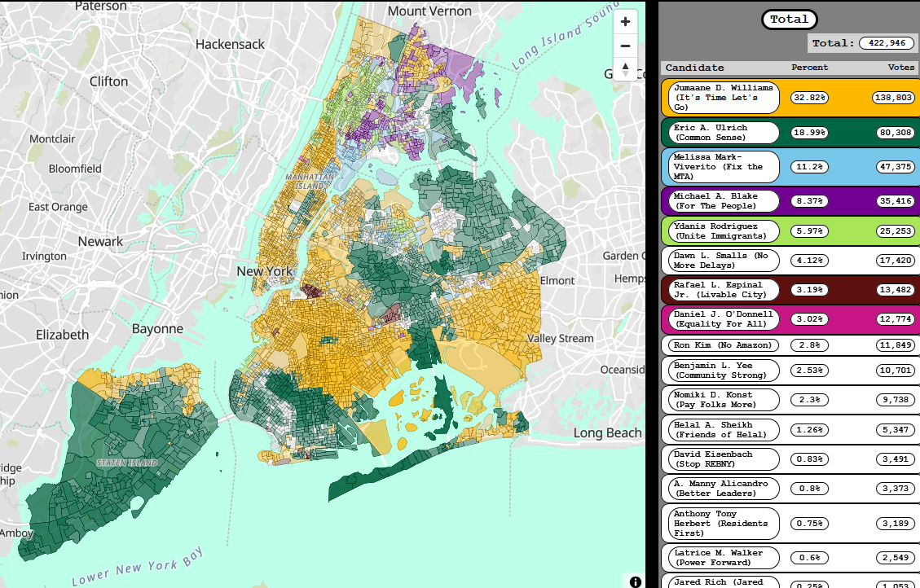This screenshot has height=588, width=920.
Task: Click O'Donnell's 12,774 vote count
Action: 896,319
